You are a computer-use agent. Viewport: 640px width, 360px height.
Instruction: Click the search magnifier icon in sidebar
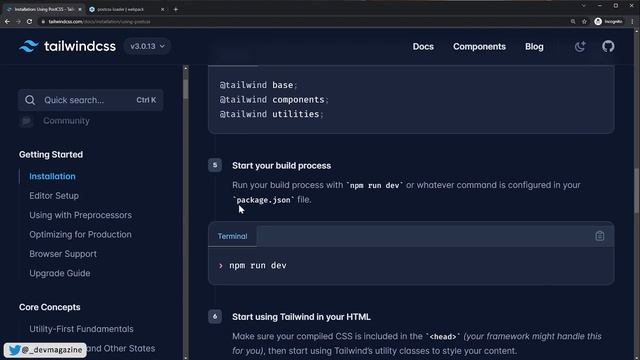30,100
